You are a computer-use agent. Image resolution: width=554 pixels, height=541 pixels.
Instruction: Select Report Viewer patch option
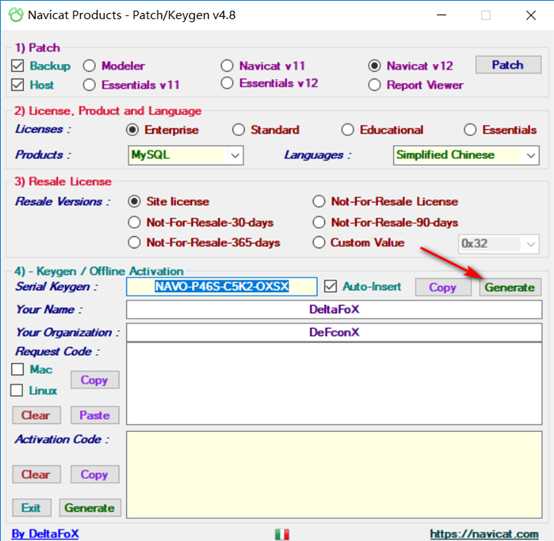pos(374,85)
